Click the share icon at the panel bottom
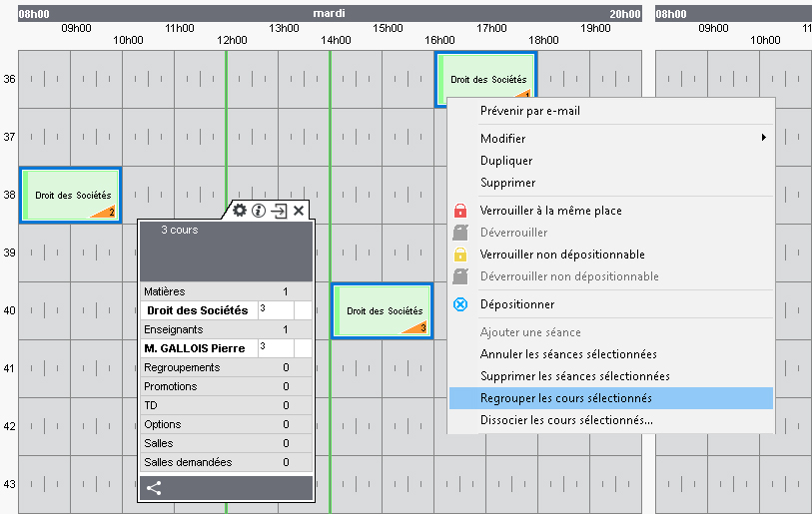 click(x=154, y=488)
